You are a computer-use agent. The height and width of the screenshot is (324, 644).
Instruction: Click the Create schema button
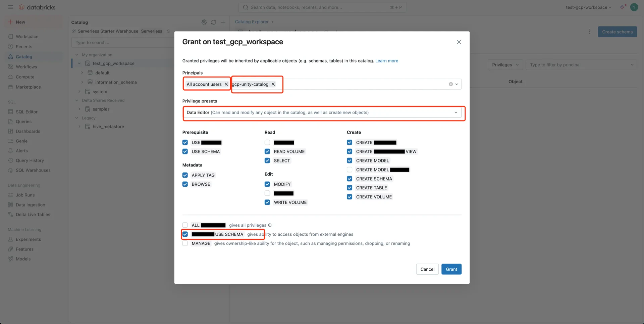coord(617,32)
